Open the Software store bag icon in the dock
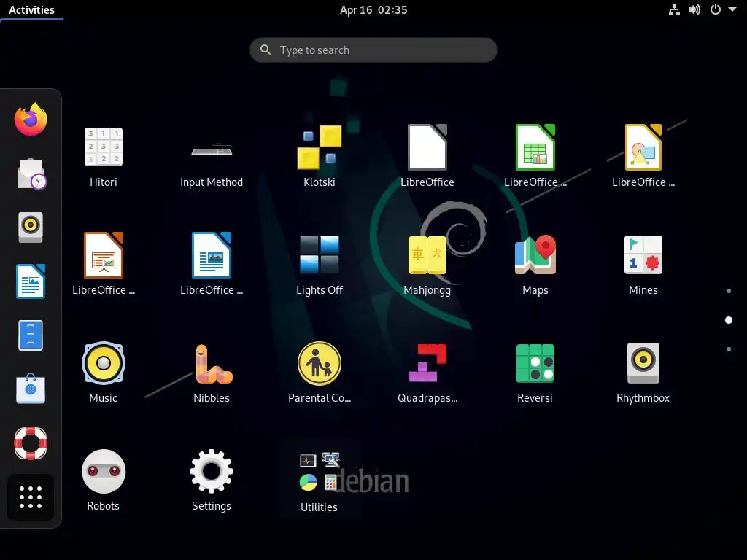747x560 pixels. tap(31, 389)
